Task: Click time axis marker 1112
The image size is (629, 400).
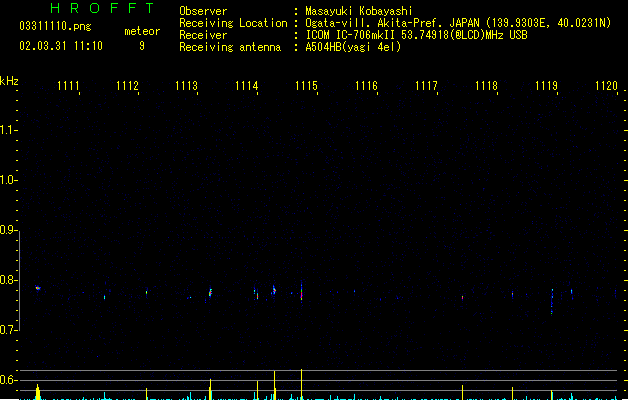Action: [127, 86]
